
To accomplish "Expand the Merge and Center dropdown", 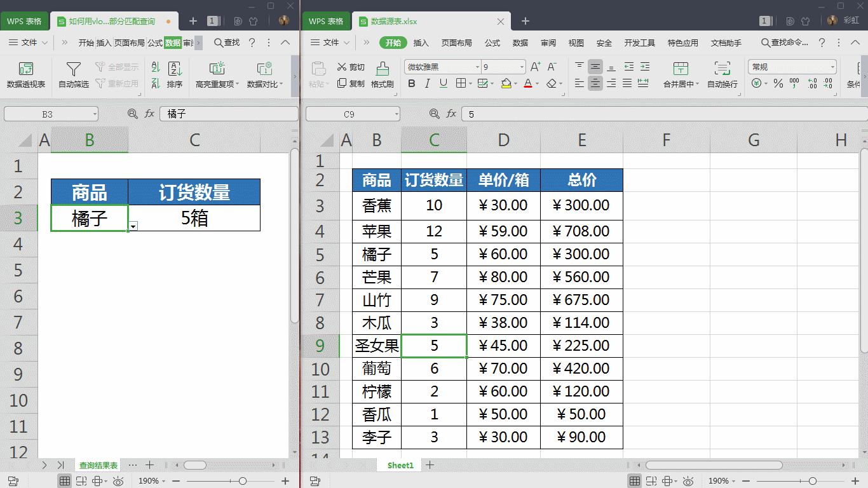I will (x=698, y=83).
